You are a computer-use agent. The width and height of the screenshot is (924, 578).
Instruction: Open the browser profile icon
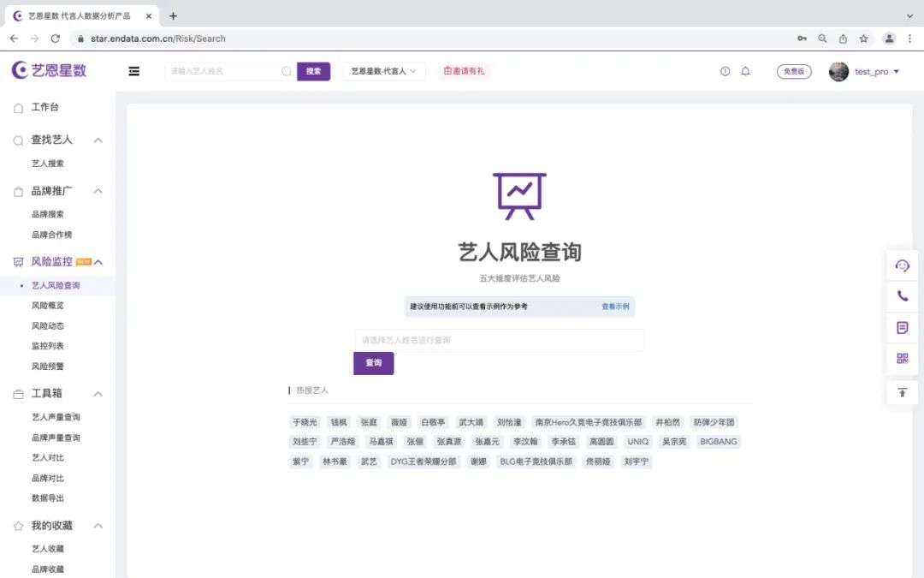point(889,39)
